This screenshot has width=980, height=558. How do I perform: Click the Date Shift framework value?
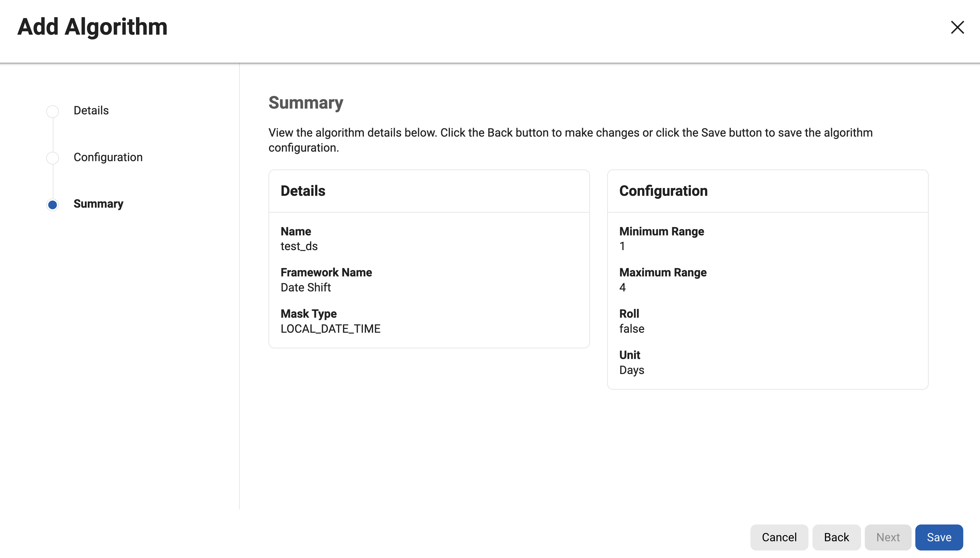click(305, 287)
